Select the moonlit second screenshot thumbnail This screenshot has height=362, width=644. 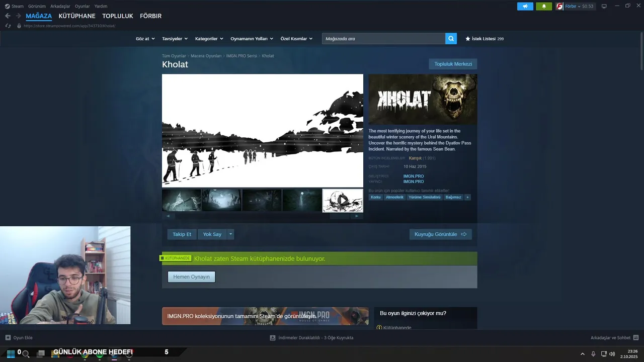[222, 201]
